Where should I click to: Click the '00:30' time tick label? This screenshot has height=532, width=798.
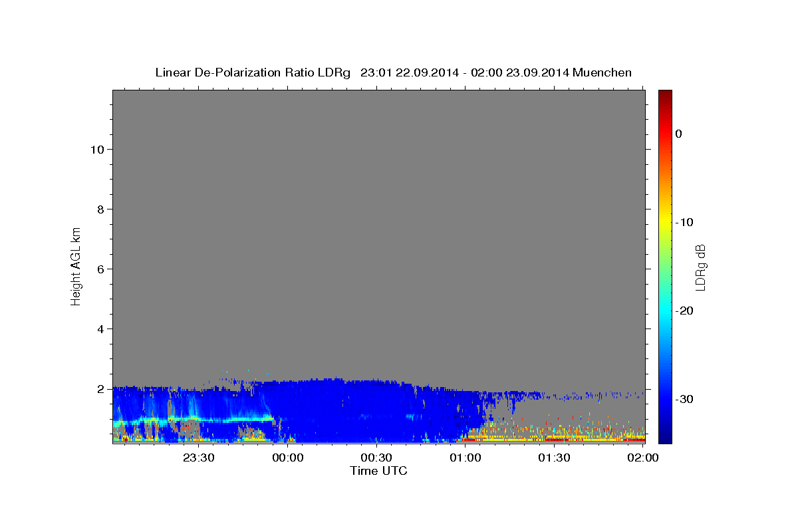pyautogui.click(x=376, y=458)
